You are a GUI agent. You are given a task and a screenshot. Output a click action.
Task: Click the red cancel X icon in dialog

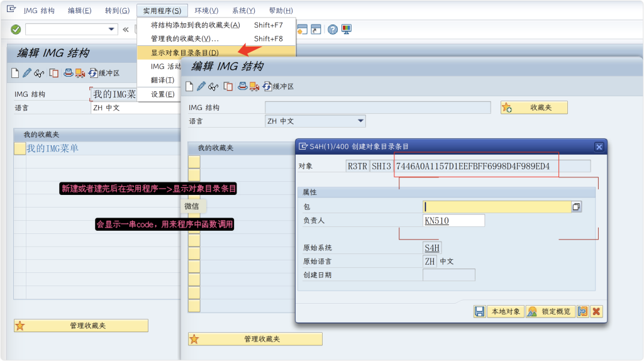pyautogui.click(x=596, y=311)
